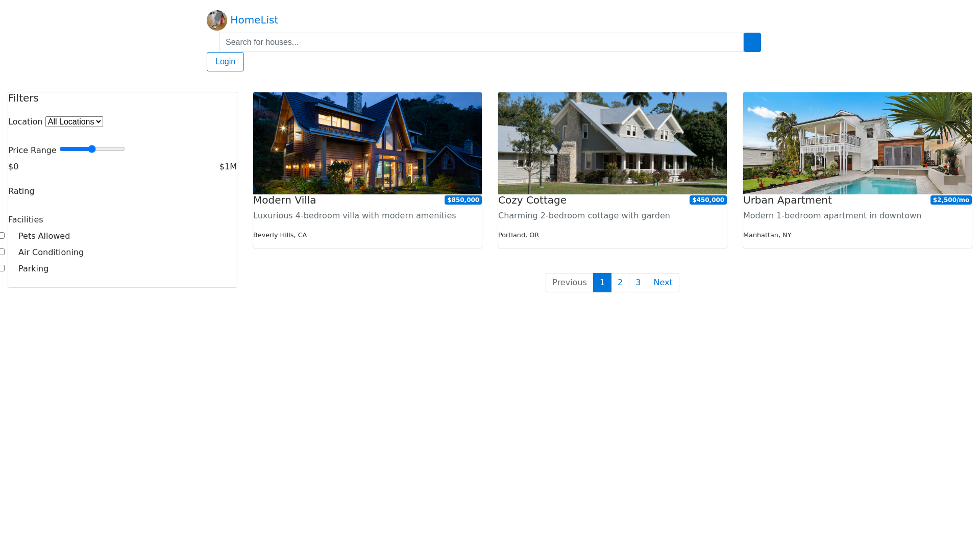The image size is (980, 551).
Task: Click the Next pagination link
Action: (x=663, y=283)
